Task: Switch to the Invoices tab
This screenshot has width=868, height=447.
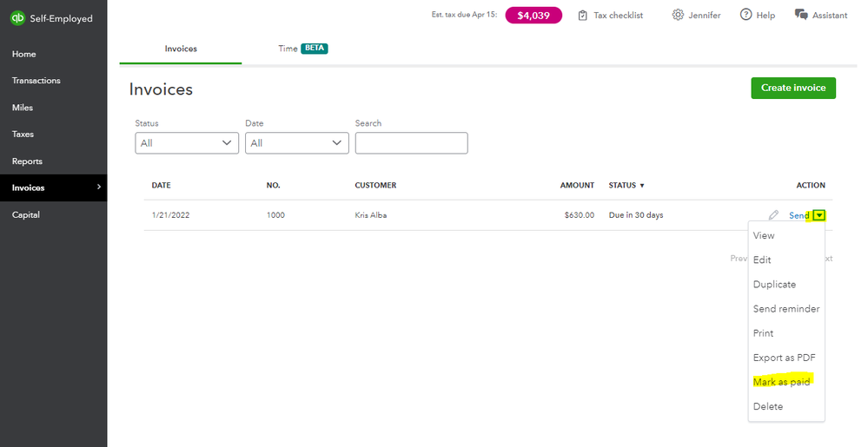Action: coord(181,49)
